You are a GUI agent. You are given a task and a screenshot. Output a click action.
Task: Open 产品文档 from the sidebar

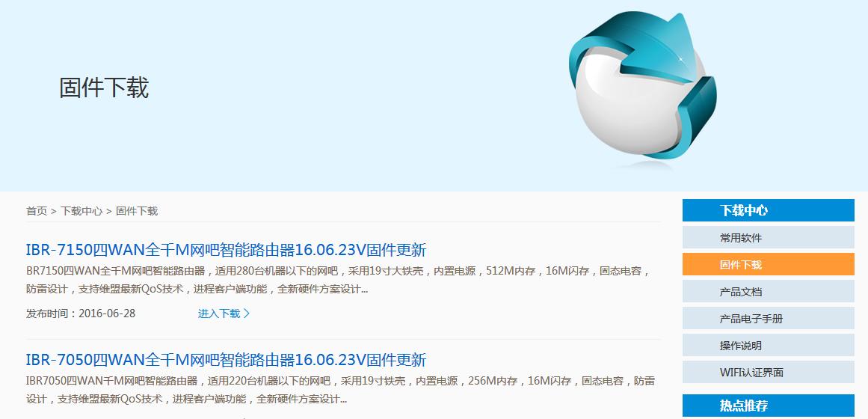coord(769,292)
